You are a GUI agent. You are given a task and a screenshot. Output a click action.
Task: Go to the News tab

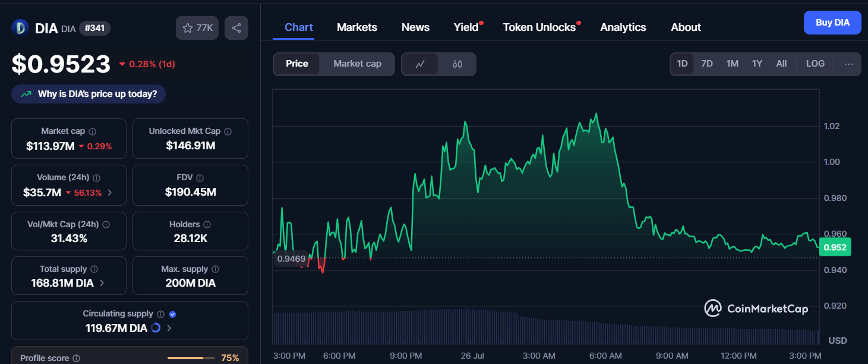click(x=415, y=27)
